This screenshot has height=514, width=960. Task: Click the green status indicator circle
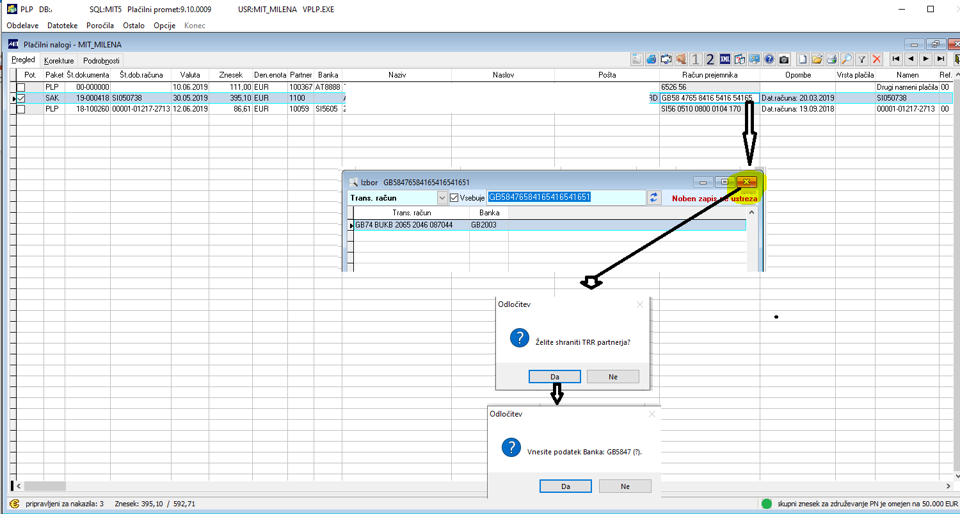pos(767,504)
